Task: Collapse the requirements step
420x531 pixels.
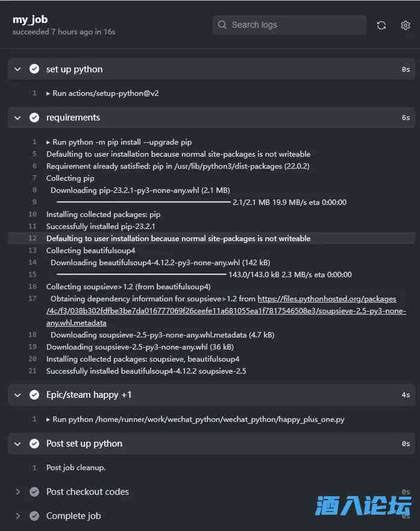Action: (17, 118)
